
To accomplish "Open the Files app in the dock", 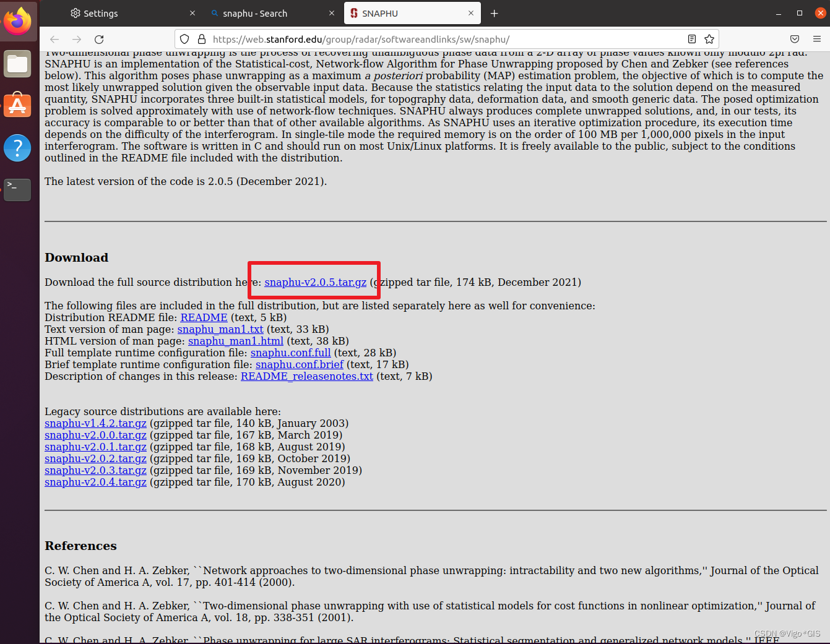I will coord(17,64).
